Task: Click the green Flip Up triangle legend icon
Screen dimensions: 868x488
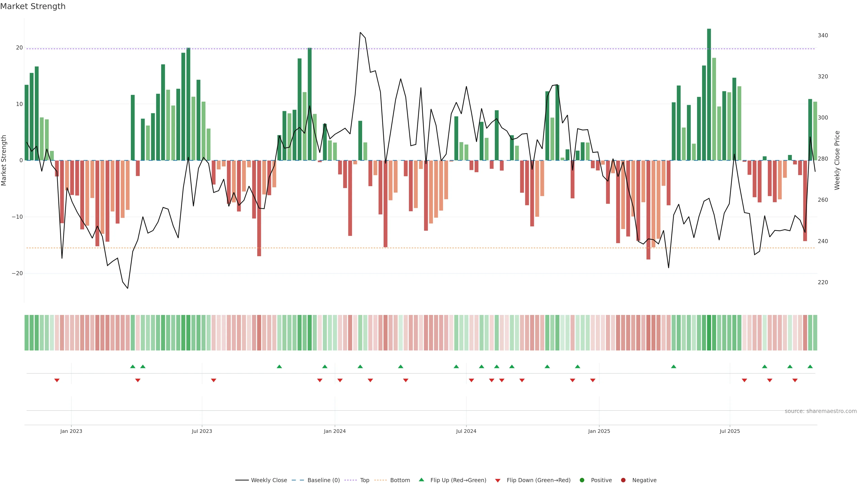Action: click(421, 480)
